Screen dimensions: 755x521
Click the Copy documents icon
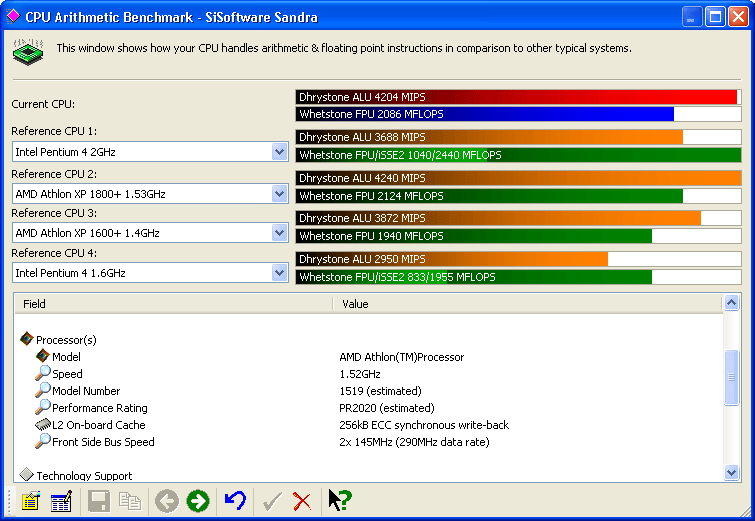130,501
